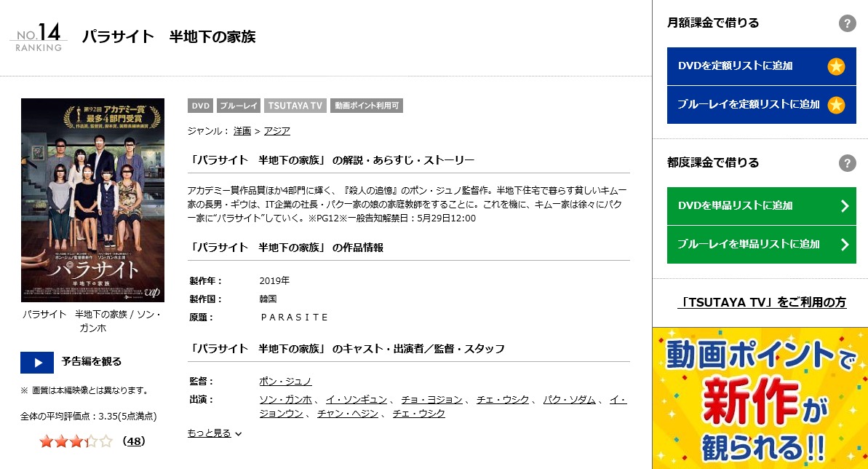Expand もっと見る cast list
Viewport: 868px width, 469px height.
click(214, 433)
